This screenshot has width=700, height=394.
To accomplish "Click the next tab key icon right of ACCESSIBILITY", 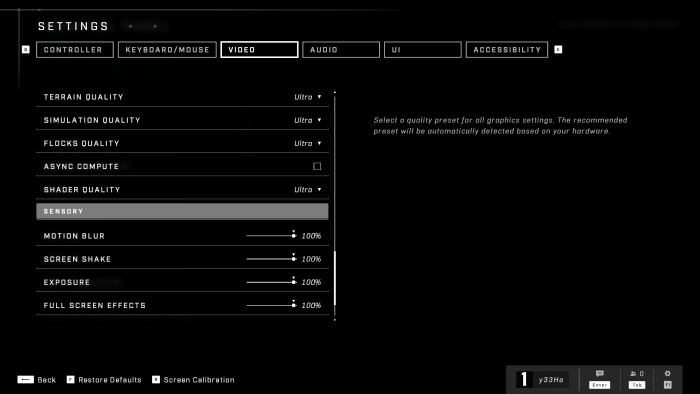I will pos(558,50).
